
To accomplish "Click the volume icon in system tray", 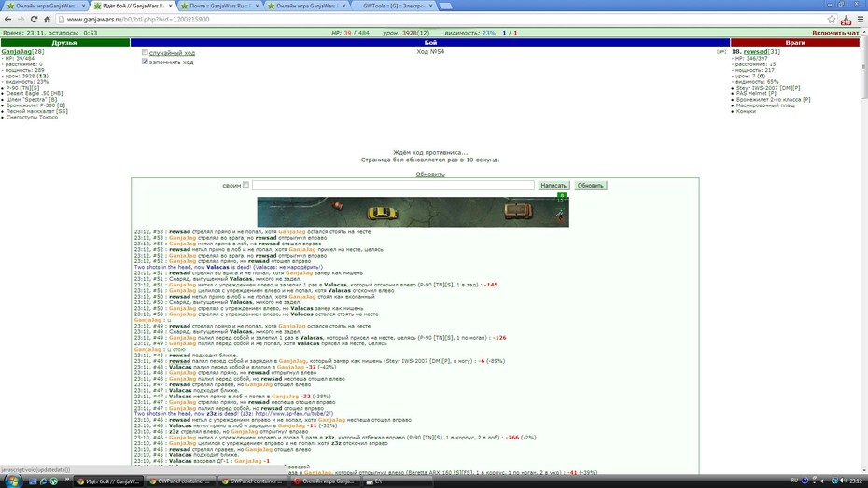I will tap(843, 481).
